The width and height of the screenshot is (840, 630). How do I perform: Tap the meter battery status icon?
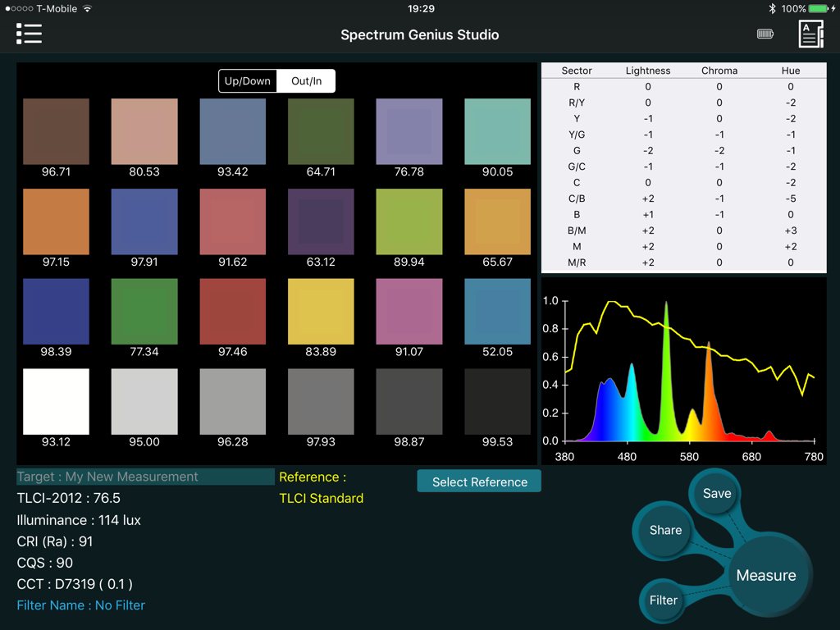(x=765, y=34)
